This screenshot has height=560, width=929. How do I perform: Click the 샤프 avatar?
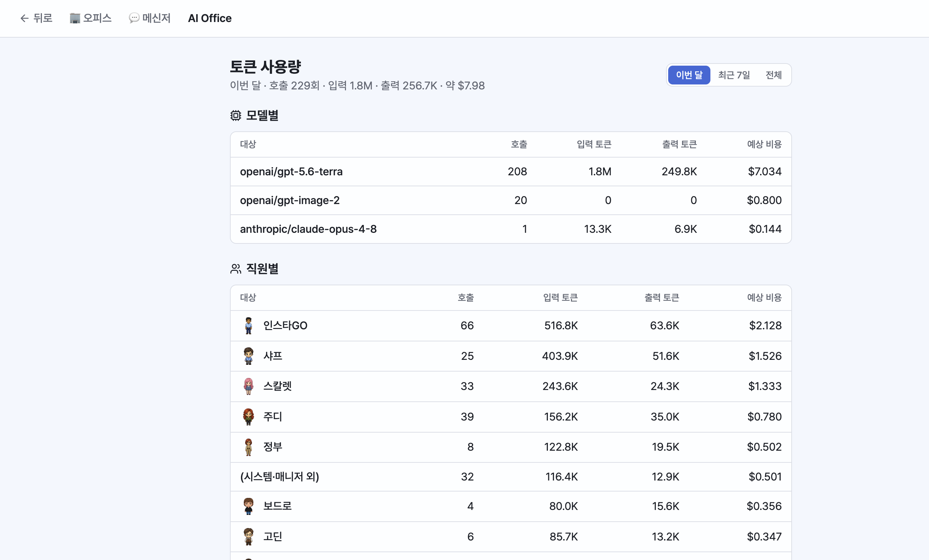click(x=248, y=356)
